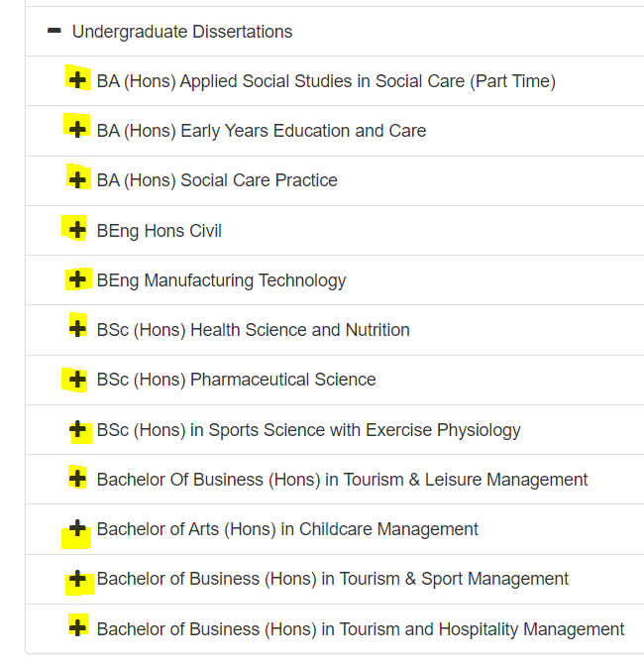This screenshot has width=644, height=665.
Task: Open BA (Hons) Early Years Education and Care link
Action: coord(262,131)
